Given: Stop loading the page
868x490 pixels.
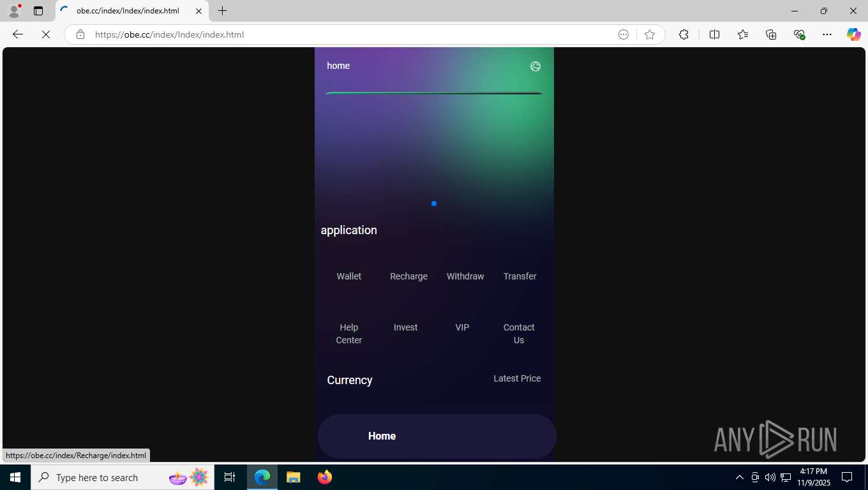Looking at the screenshot, I should pos(46,34).
